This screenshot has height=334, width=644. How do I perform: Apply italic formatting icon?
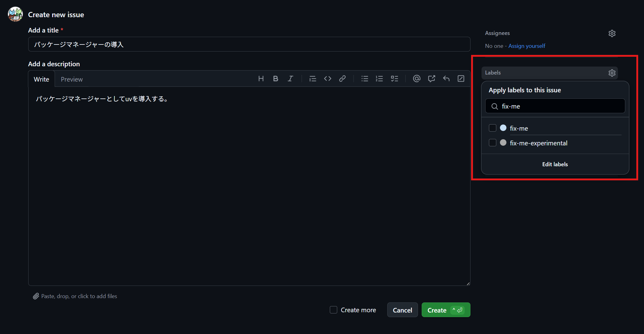290,79
